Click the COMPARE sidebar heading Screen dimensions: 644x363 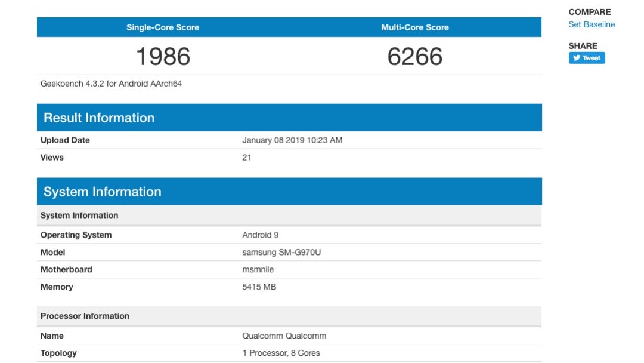[x=589, y=12]
